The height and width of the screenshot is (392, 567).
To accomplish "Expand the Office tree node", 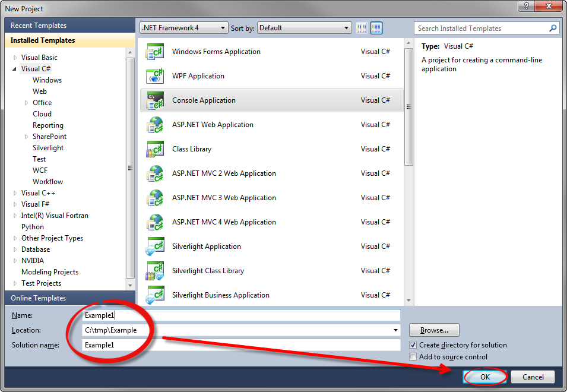I will tap(26, 102).
